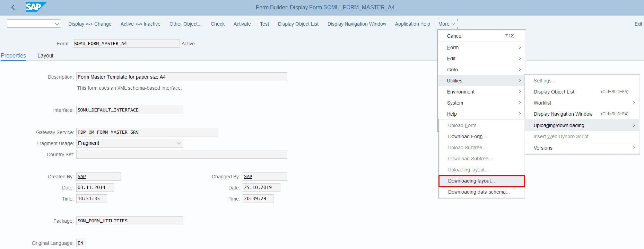
Task: Click Display <-> Change button
Action: (x=90, y=24)
